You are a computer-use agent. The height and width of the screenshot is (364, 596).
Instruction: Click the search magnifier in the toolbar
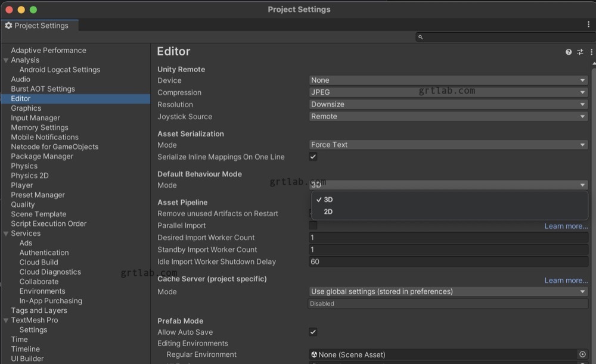tap(421, 36)
